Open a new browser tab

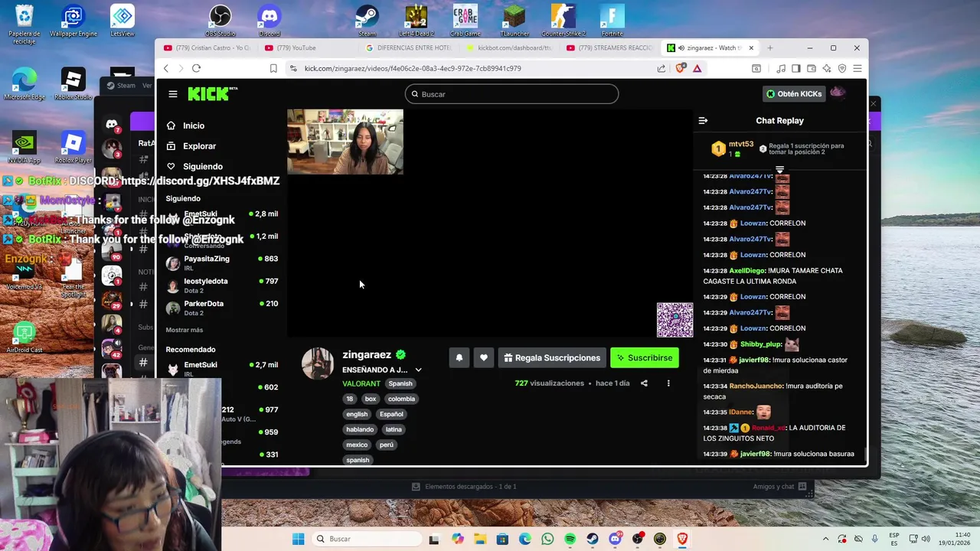point(770,48)
